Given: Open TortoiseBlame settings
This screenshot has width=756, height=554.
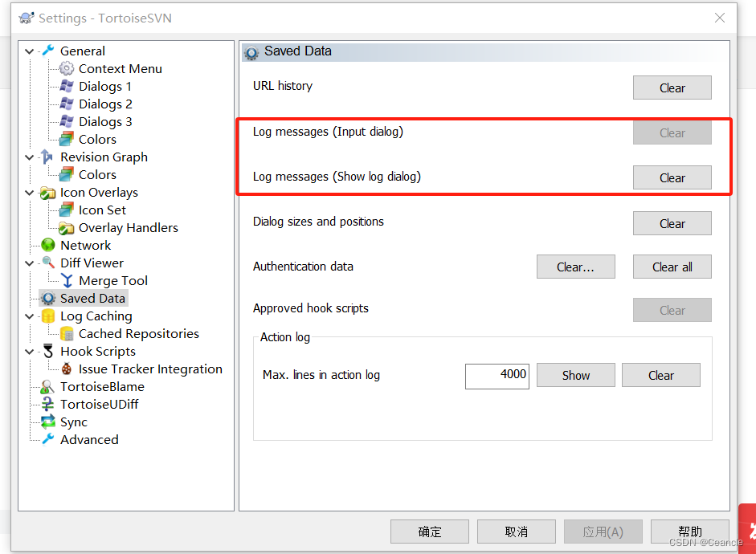Looking at the screenshot, I should (x=102, y=387).
